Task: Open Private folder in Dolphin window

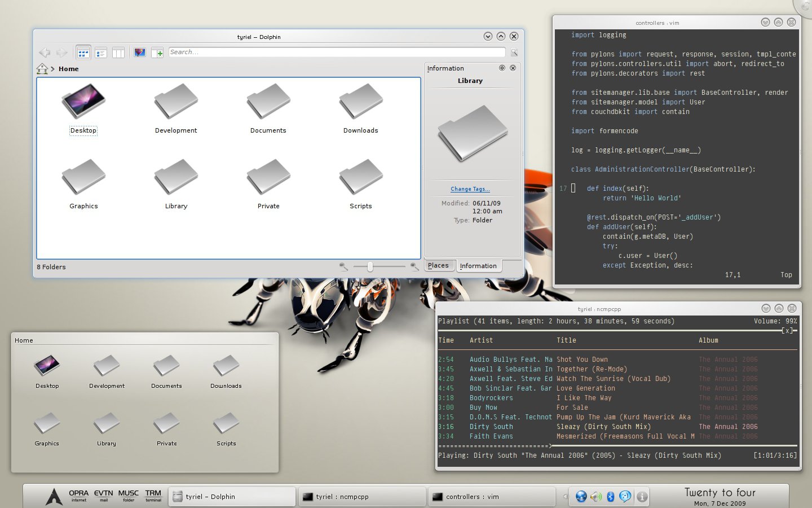Action: (268, 185)
